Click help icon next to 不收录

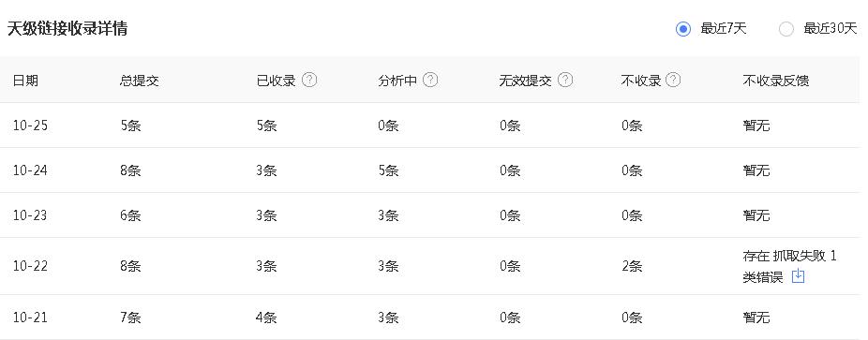point(673,81)
